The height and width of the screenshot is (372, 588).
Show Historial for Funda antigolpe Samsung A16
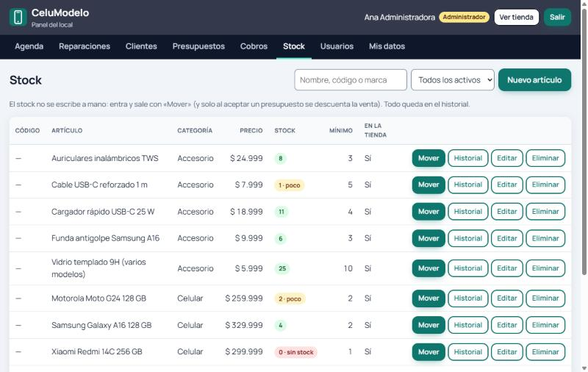coord(468,238)
